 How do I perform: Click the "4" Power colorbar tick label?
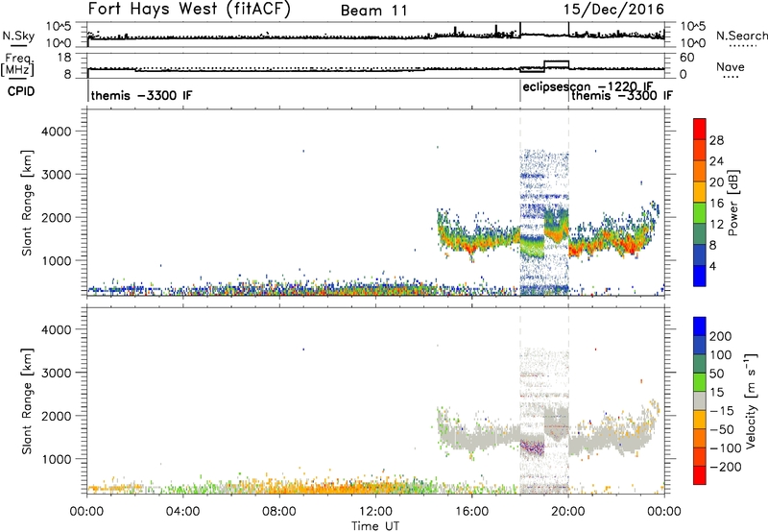(x=713, y=267)
